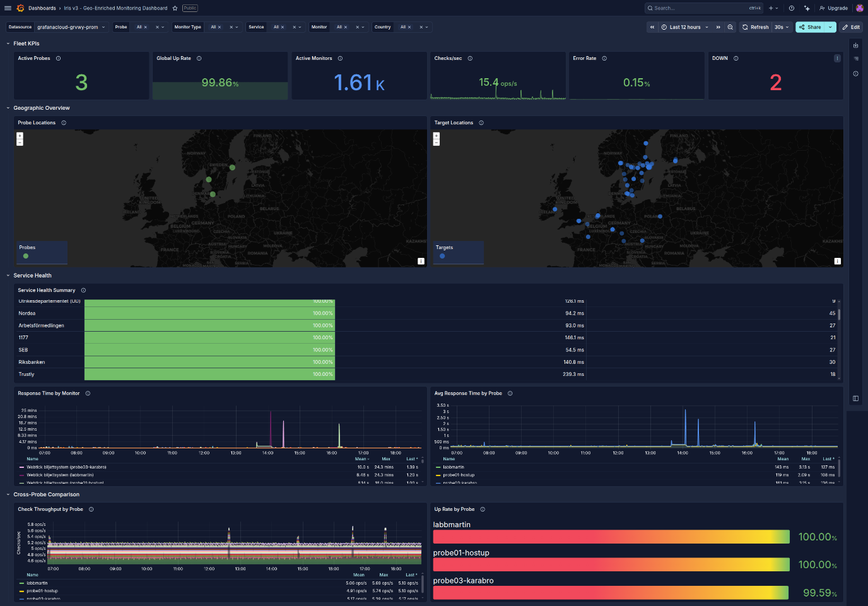Open the Dashboards breadcrumb link
Screen dimensions: 868x606
(42, 8)
